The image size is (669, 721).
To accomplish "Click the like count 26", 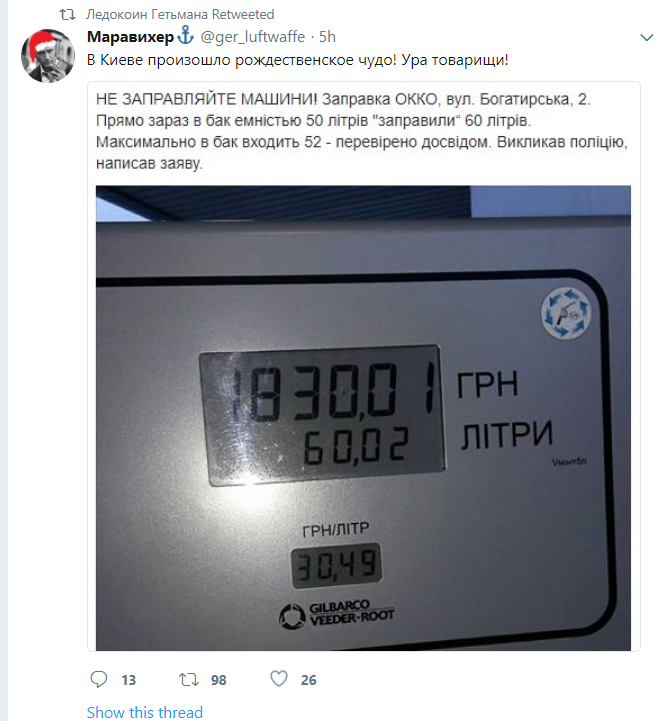I will click(309, 680).
